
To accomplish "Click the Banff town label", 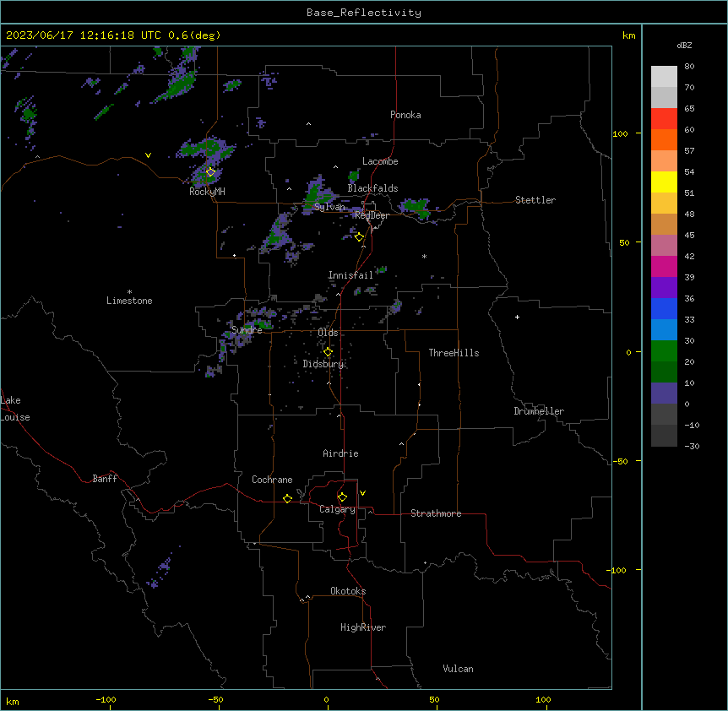I will point(105,479).
